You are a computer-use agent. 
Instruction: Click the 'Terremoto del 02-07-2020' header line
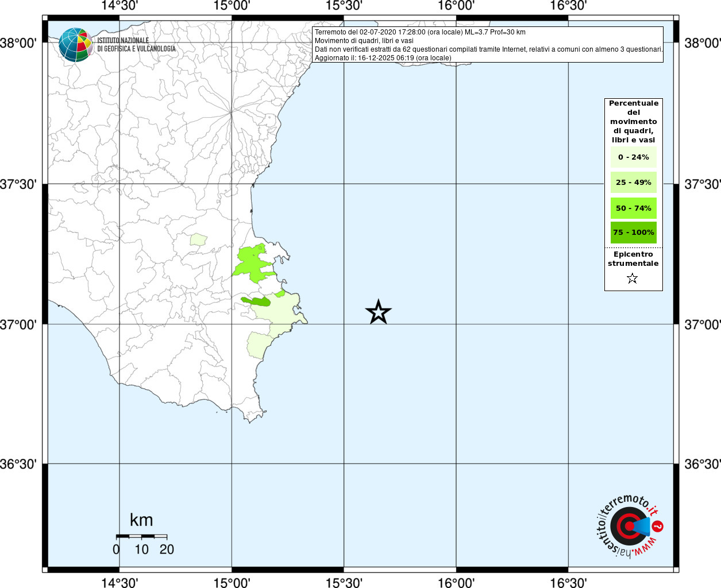(x=420, y=32)
